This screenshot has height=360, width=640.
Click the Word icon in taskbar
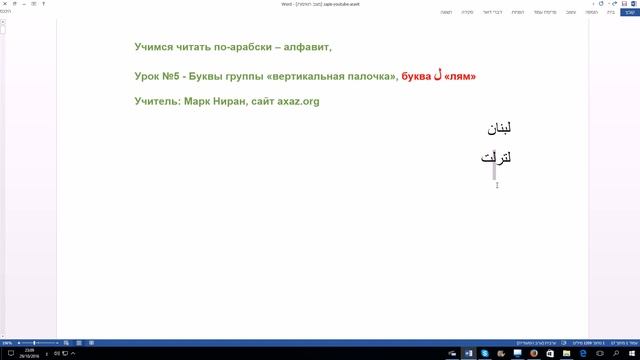(469, 353)
